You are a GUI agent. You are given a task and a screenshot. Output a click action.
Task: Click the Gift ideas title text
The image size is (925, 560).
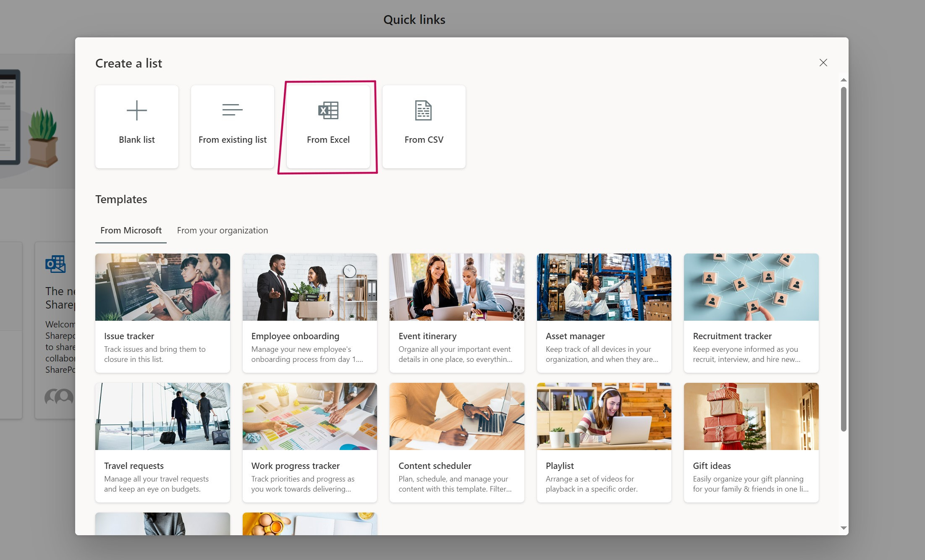712,466
